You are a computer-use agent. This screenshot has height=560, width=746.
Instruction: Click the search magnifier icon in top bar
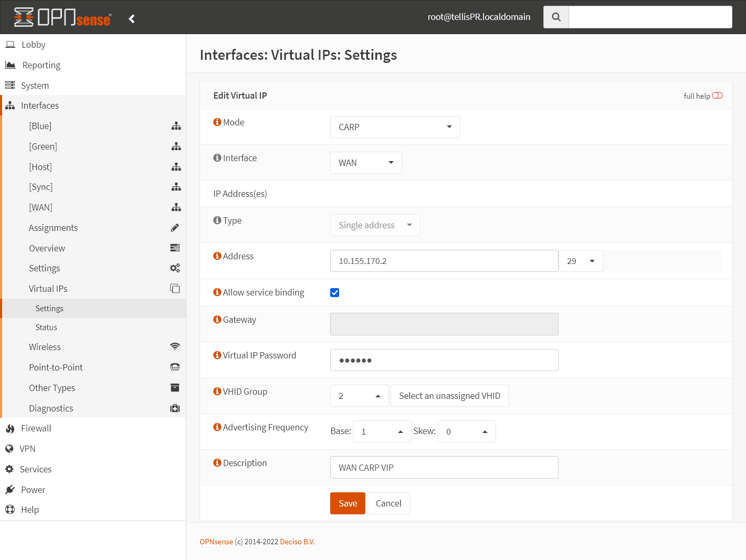pyautogui.click(x=555, y=16)
